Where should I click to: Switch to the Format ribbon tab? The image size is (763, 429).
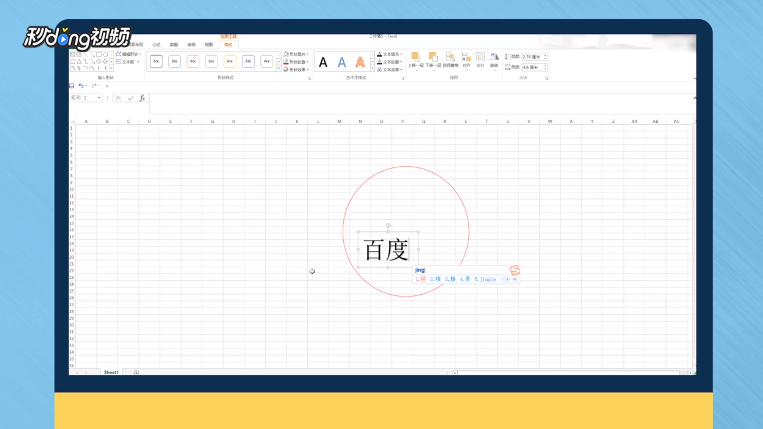228,45
